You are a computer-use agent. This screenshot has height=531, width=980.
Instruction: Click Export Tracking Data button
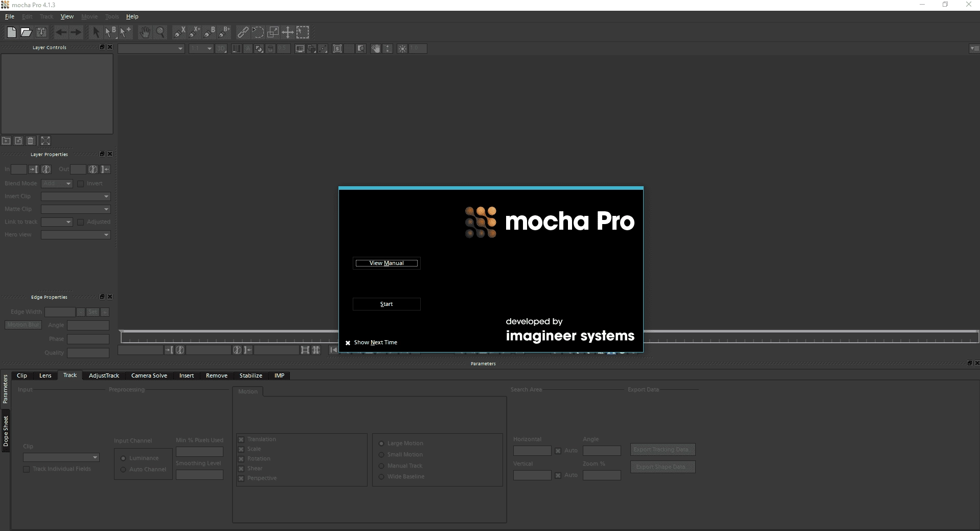pyautogui.click(x=663, y=450)
